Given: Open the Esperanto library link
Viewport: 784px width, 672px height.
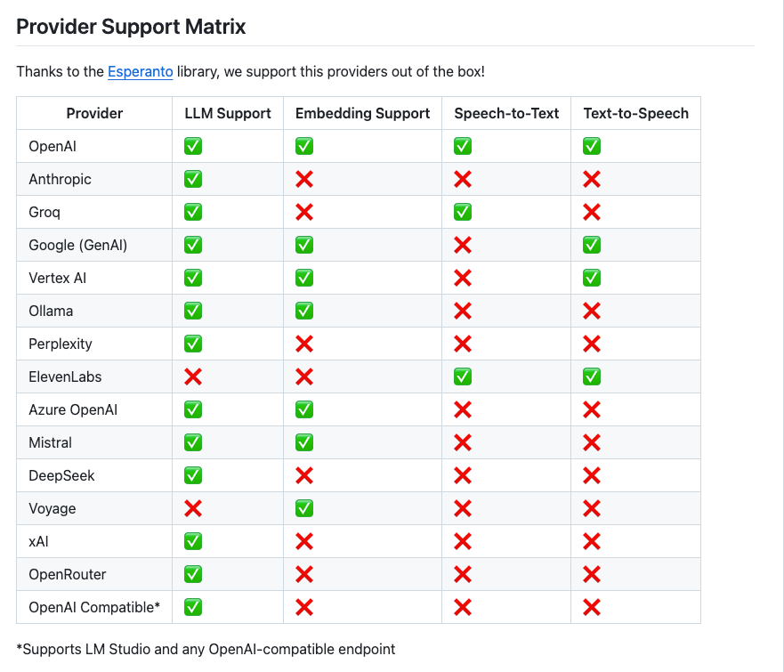Looking at the screenshot, I should click(140, 71).
